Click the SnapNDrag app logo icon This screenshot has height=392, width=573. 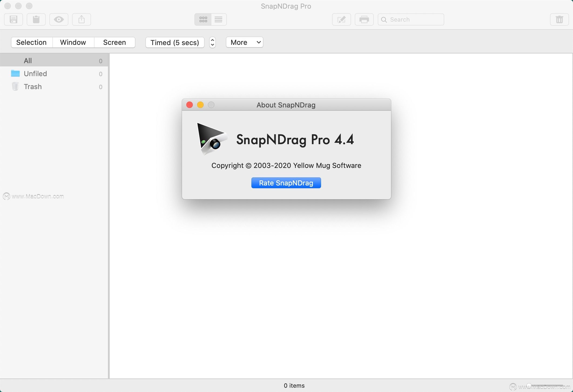(x=212, y=139)
